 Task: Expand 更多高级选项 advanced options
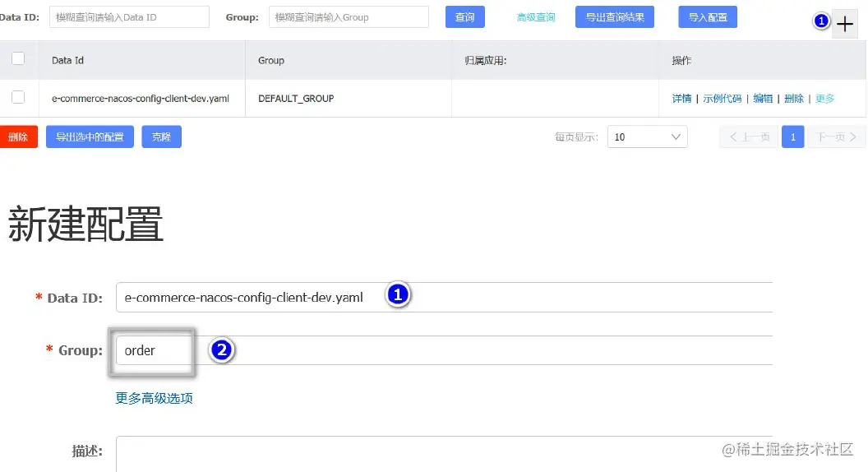(x=154, y=398)
